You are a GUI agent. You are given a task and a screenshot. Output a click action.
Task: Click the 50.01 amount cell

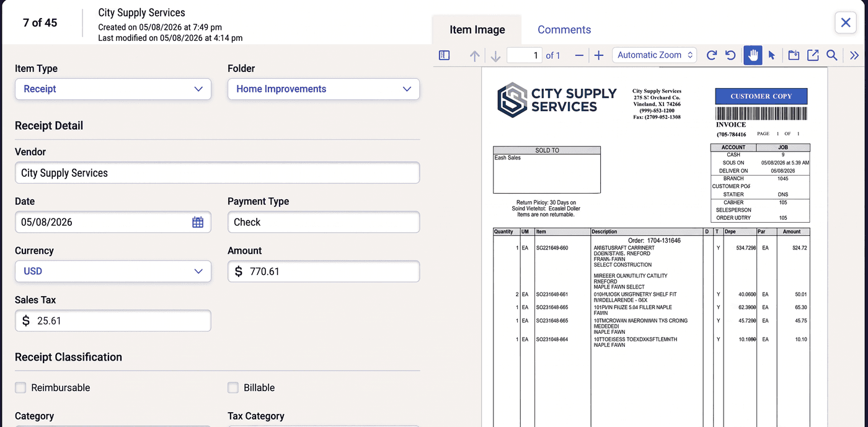click(800, 294)
